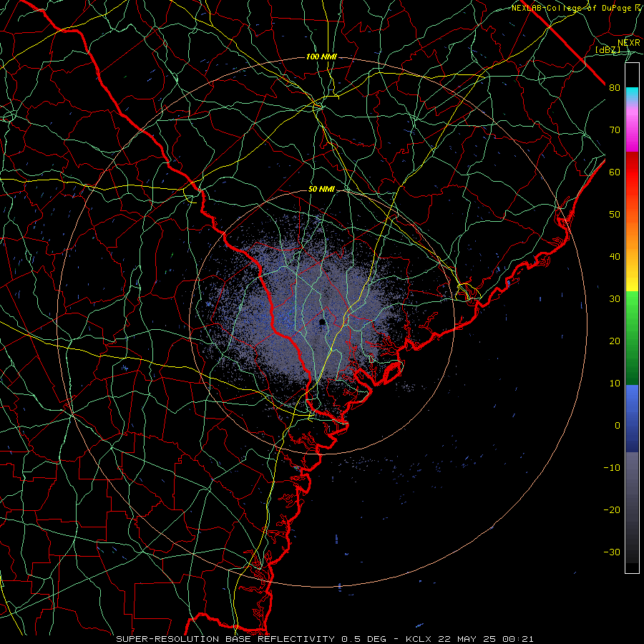Image resolution: width=644 pixels, height=644 pixels.
Task: Click the -30 value on the dBZ scale
Action: coord(612,552)
